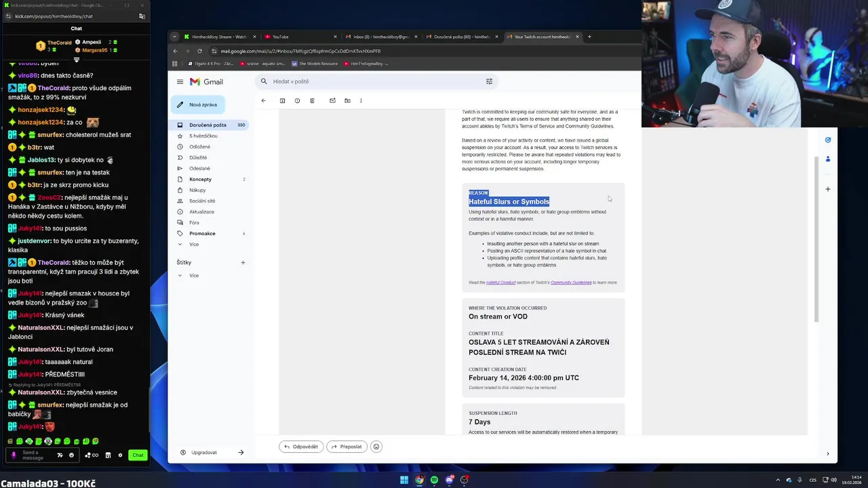868x488 pixels.
Task: Open Community Guidelines link in email
Action: click(x=571, y=283)
